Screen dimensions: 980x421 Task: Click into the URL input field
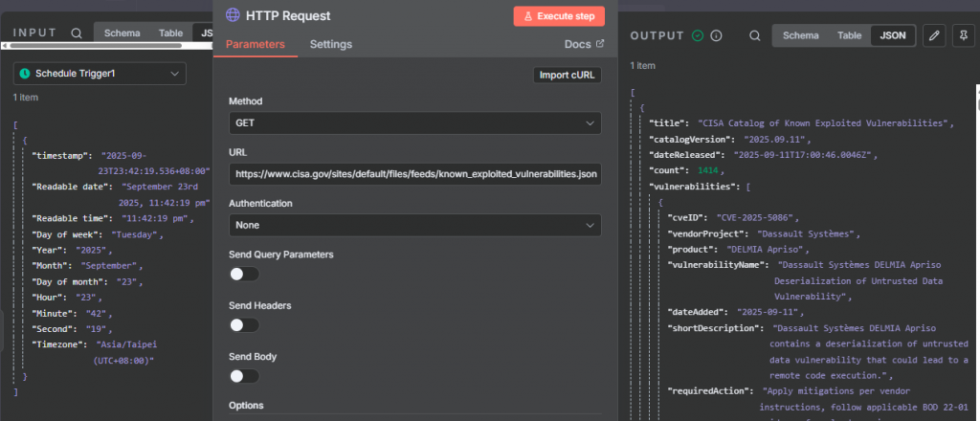tap(414, 174)
